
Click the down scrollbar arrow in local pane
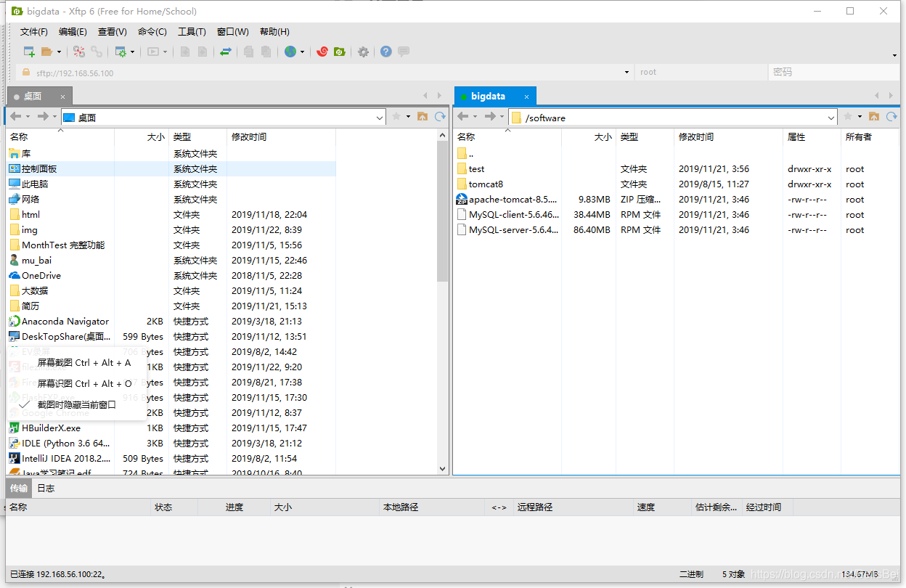coord(443,468)
